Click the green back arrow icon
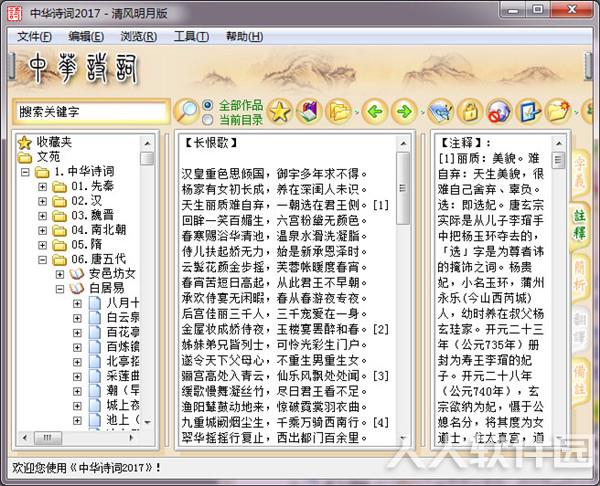The image size is (600, 486). click(375, 111)
